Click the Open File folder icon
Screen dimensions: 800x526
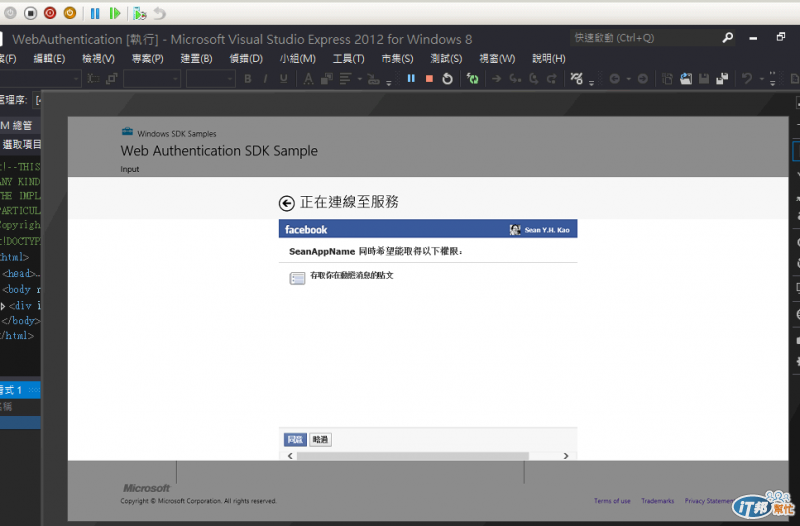(686, 79)
